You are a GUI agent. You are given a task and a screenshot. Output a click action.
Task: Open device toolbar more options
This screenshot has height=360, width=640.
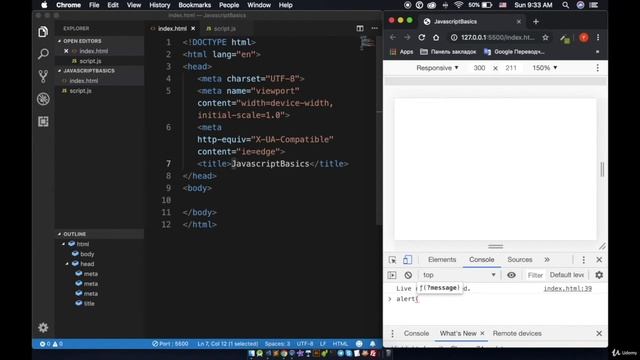coord(598,68)
